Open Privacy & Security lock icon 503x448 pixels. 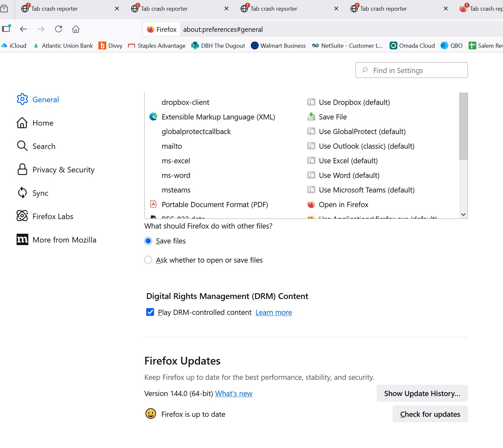22,169
